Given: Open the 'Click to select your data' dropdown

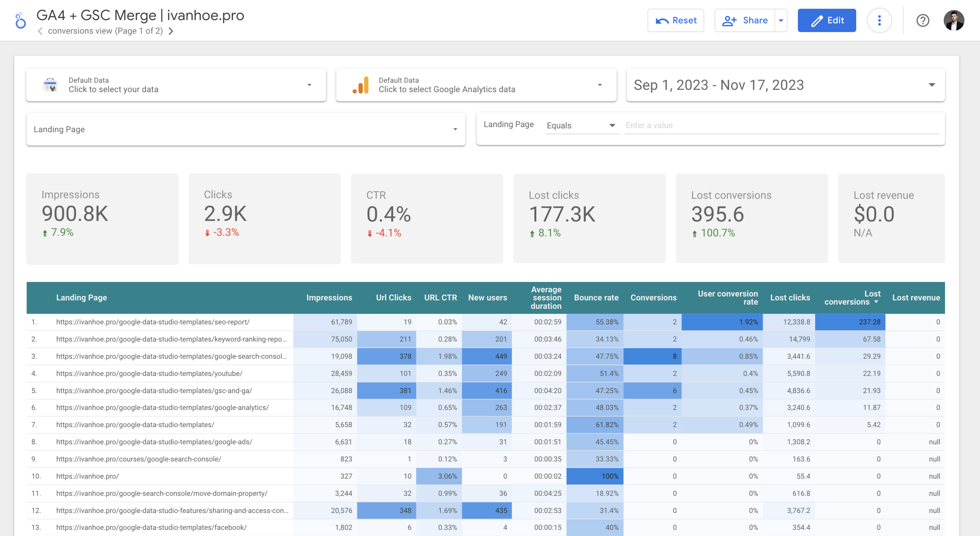Looking at the screenshot, I should (x=176, y=85).
